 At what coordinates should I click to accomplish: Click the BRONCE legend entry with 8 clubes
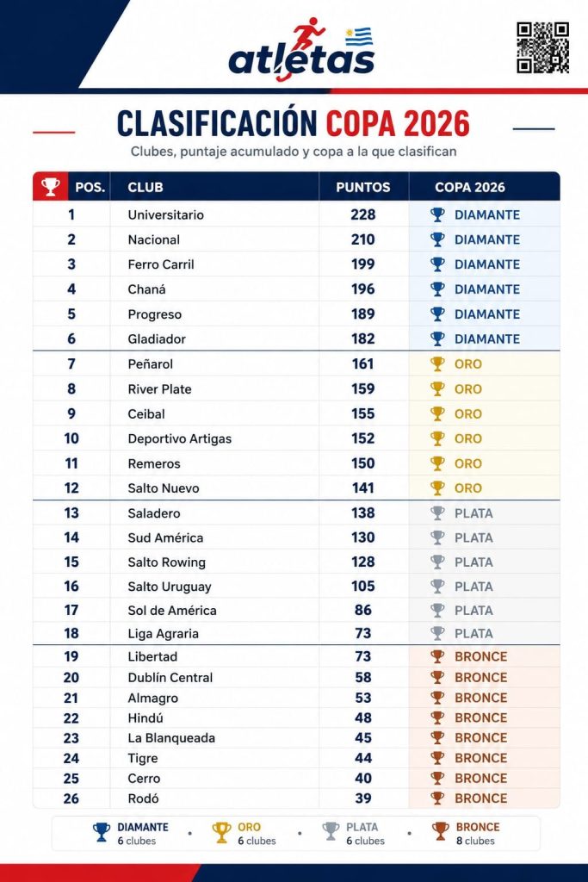point(466,833)
